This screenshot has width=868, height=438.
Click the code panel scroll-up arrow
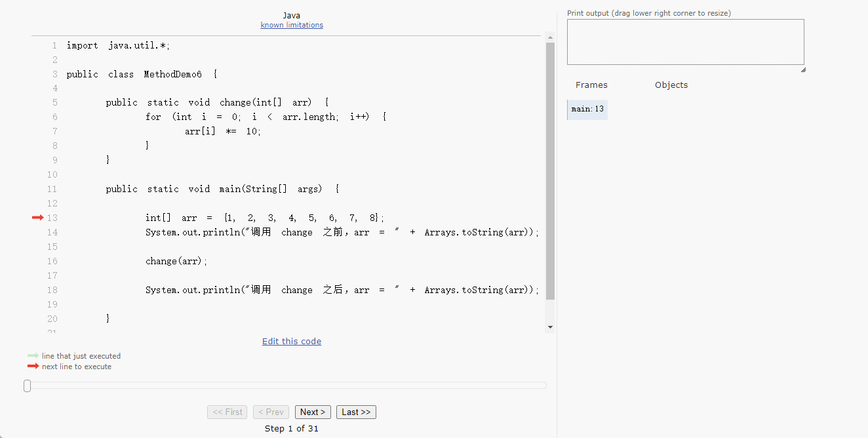click(x=550, y=39)
